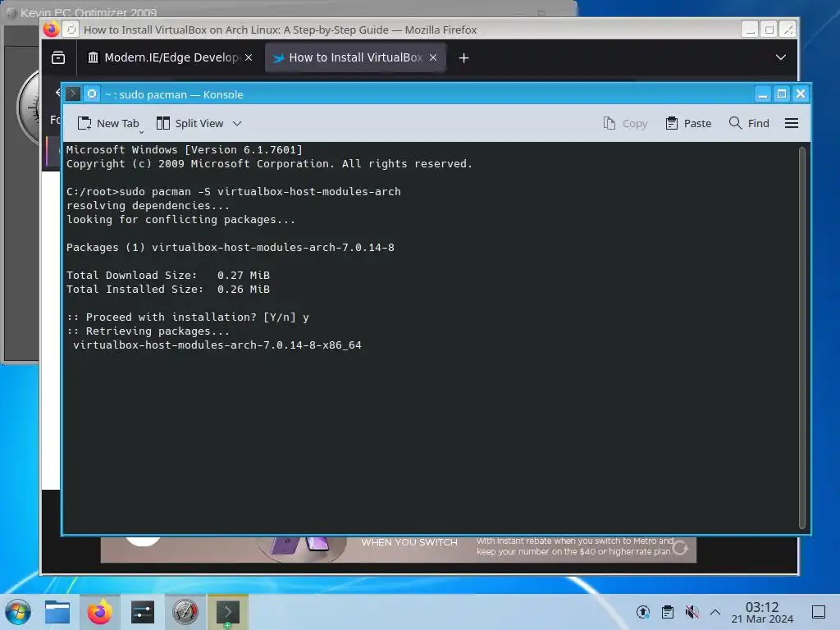Viewport: 840px width, 630px height.
Task: Open the settings sliders app in taskbar
Action: tap(143, 612)
